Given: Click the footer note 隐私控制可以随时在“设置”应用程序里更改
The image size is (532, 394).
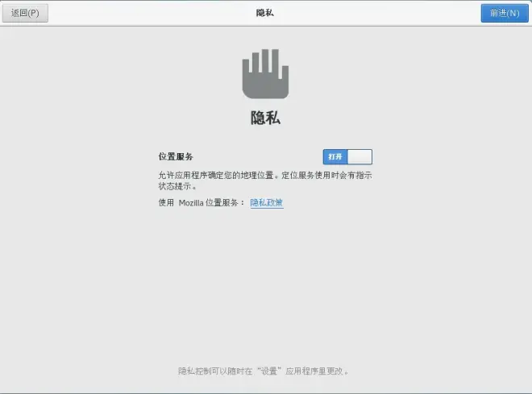Looking at the screenshot, I should (264, 371).
